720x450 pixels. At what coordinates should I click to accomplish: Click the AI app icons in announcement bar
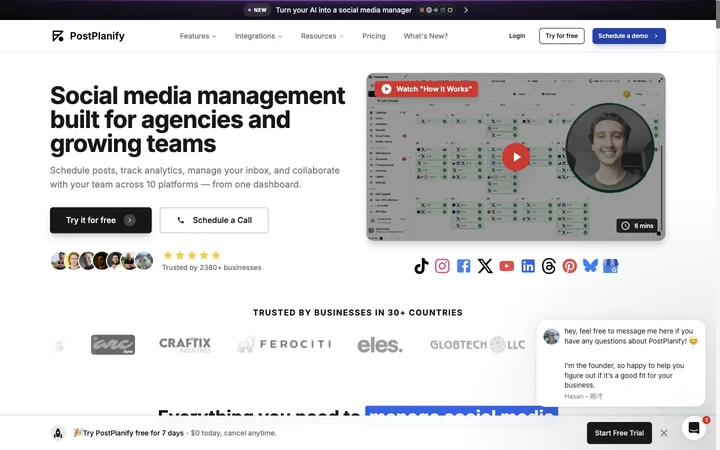[436, 10]
